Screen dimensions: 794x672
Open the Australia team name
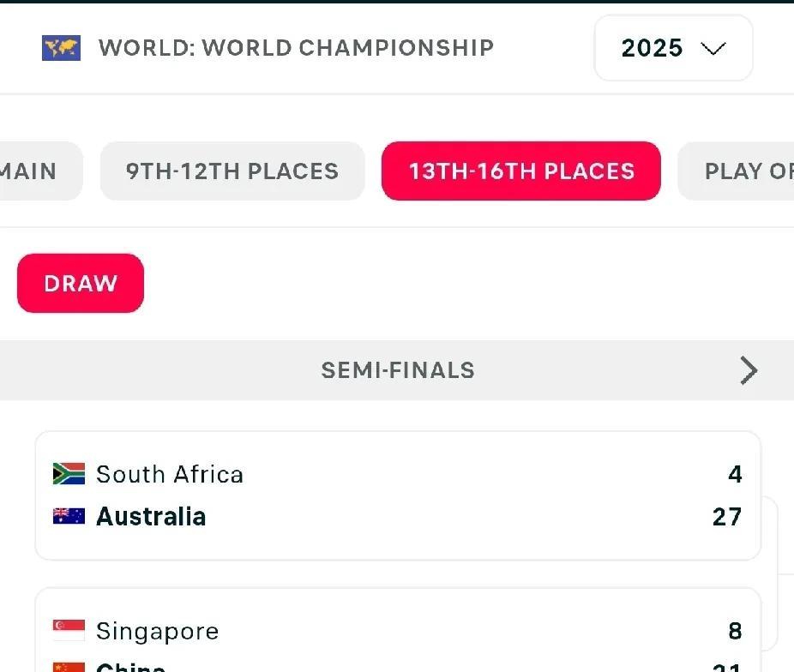[151, 517]
